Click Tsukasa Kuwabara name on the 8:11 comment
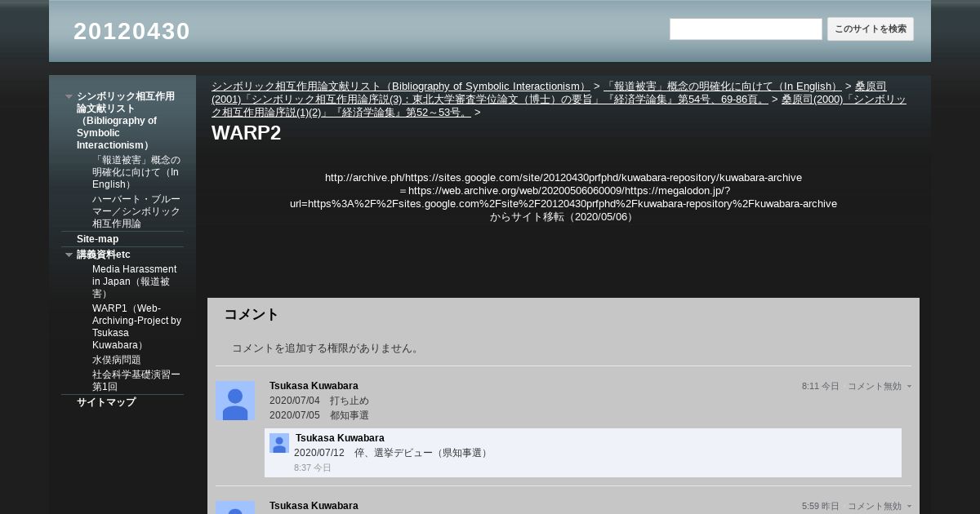 314,386
